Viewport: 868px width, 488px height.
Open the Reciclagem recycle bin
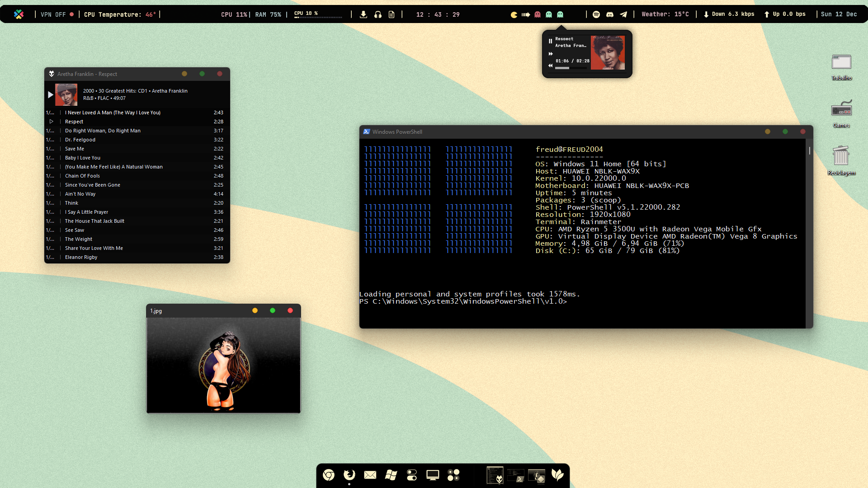pos(841,160)
